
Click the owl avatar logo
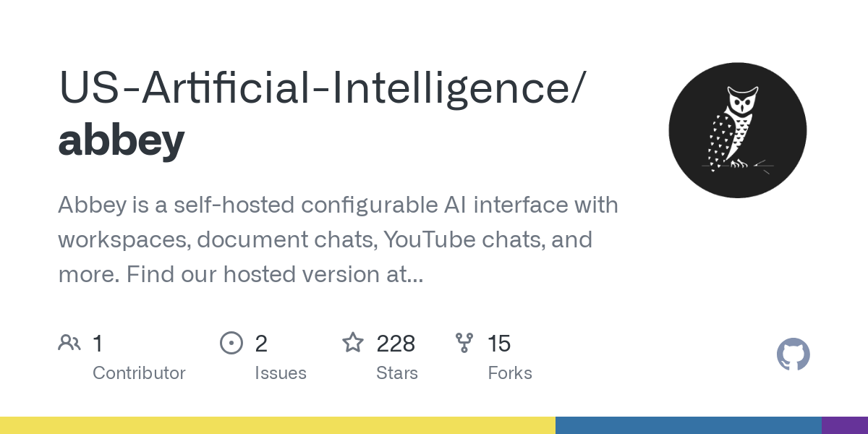(737, 129)
